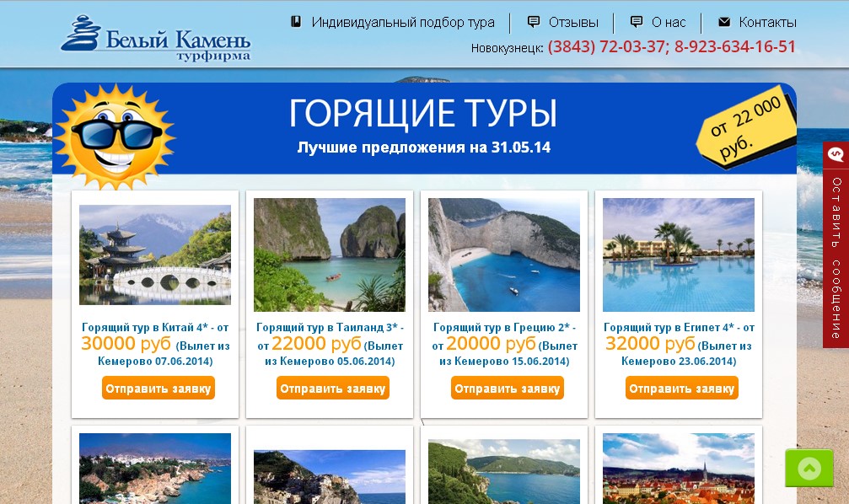Click the smiling sun with sunglasses
The image size is (849, 504).
pyautogui.click(x=116, y=137)
